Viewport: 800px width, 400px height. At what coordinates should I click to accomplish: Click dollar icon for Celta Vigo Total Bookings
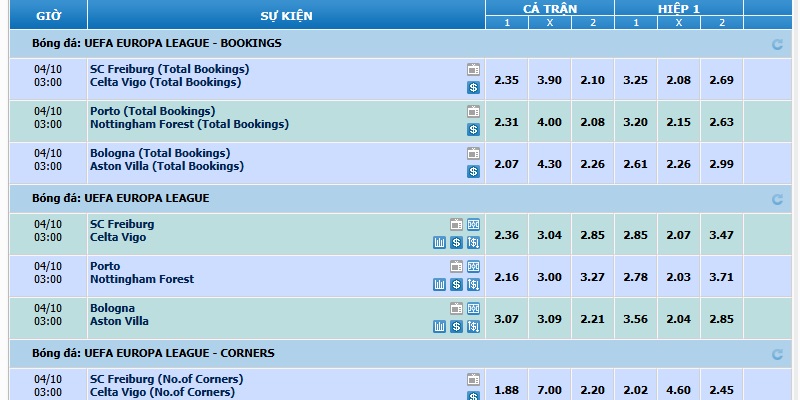click(x=473, y=88)
